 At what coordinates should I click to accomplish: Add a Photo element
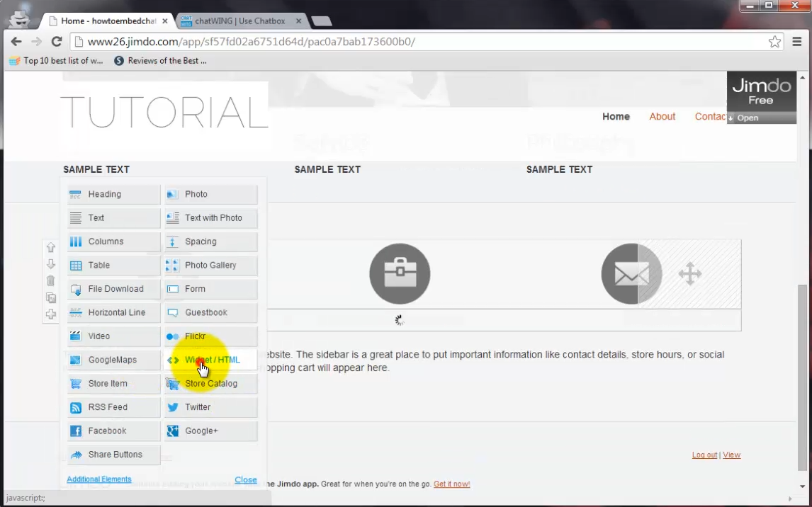pyautogui.click(x=210, y=195)
